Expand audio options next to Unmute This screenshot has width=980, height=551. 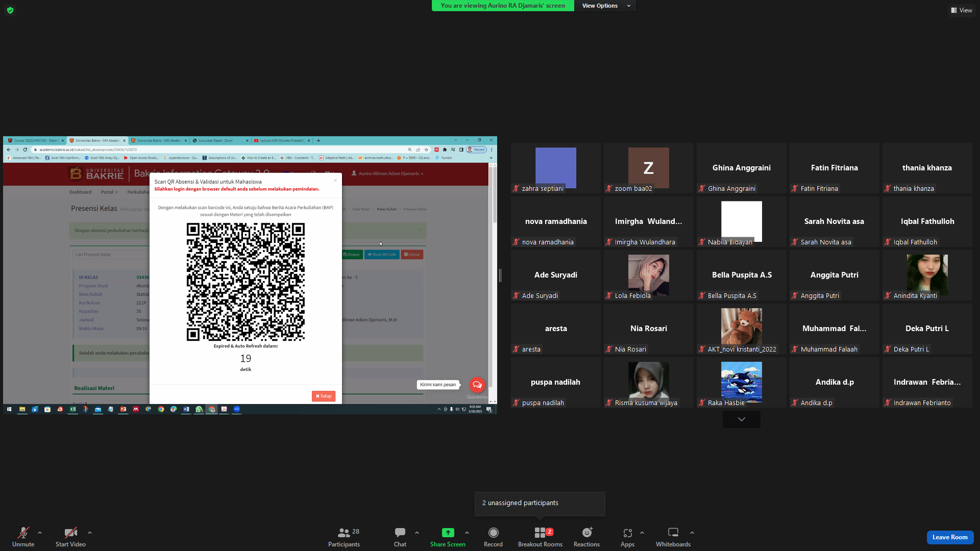40,533
